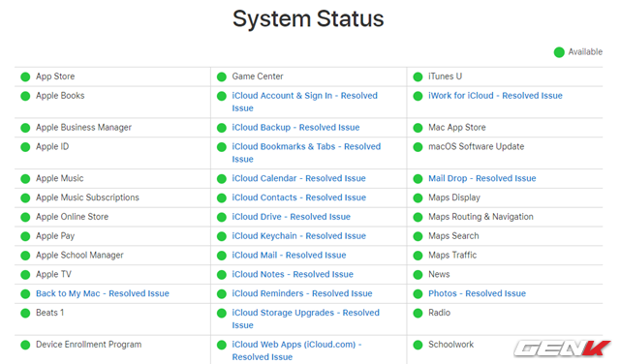The height and width of the screenshot is (364, 620).
Task: Open iCloud Account & Sign In resolved issue
Action: tap(304, 102)
